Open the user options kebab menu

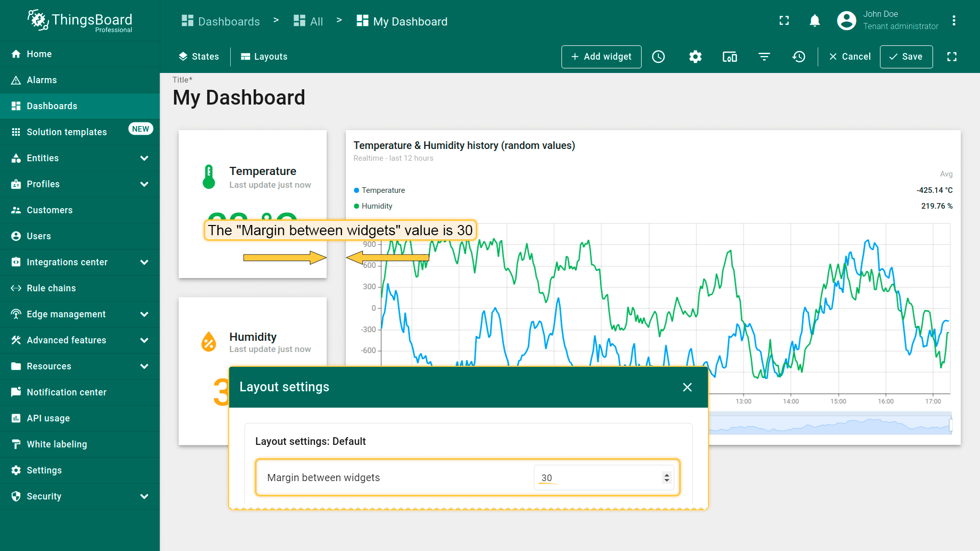[953, 21]
